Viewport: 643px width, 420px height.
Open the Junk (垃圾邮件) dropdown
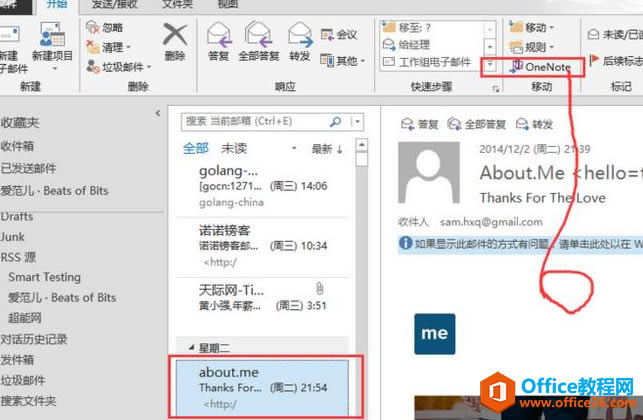coord(119,66)
